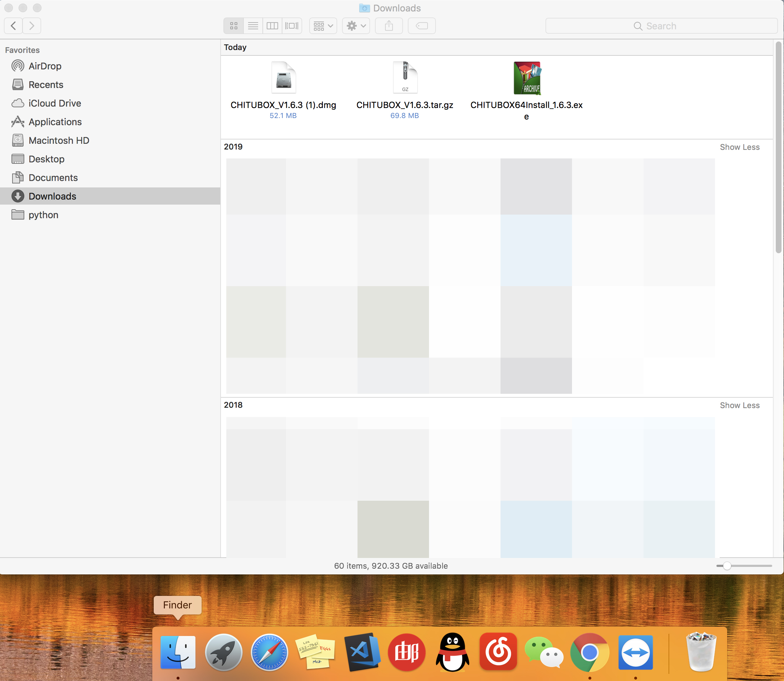Open the gear Action menu
This screenshot has height=681, width=784.
pyautogui.click(x=356, y=26)
